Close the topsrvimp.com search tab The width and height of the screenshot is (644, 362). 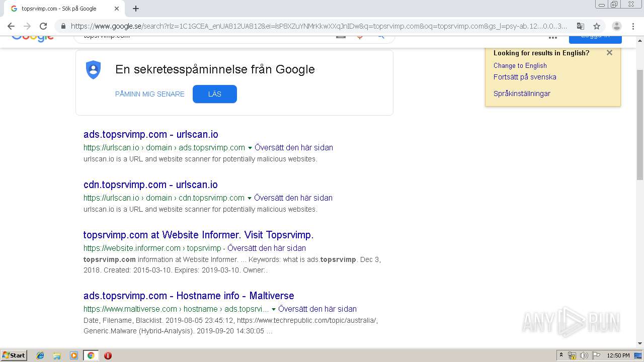point(117,9)
